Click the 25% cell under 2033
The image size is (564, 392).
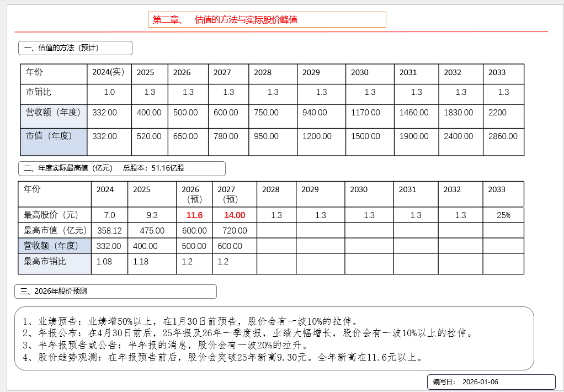click(x=503, y=215)
